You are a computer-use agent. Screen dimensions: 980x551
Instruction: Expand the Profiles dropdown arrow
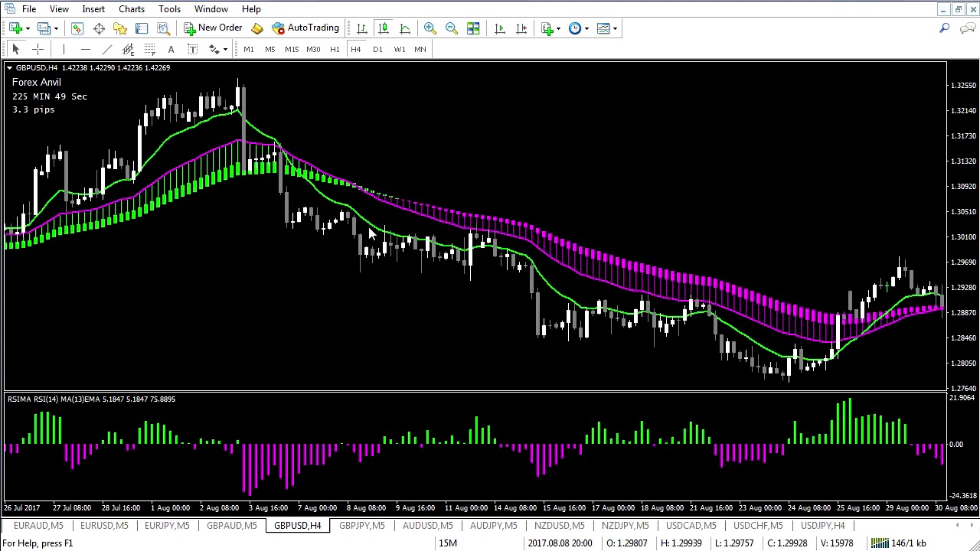56,28
